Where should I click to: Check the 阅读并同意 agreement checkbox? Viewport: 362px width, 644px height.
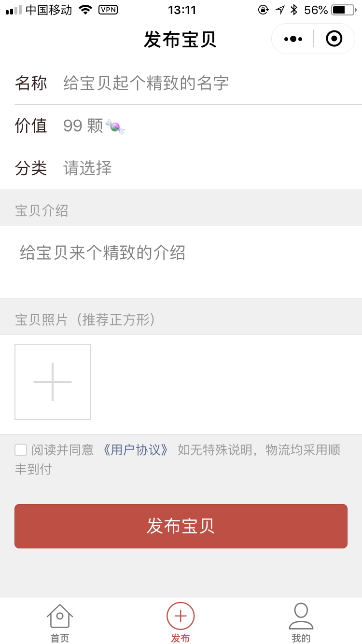point(21,450)
